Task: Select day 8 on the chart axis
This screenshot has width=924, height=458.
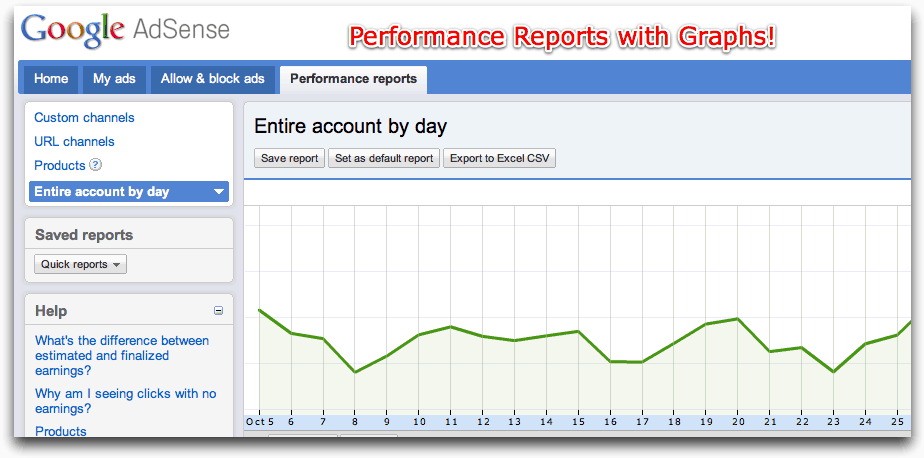Action: click(x=355, y=422)
